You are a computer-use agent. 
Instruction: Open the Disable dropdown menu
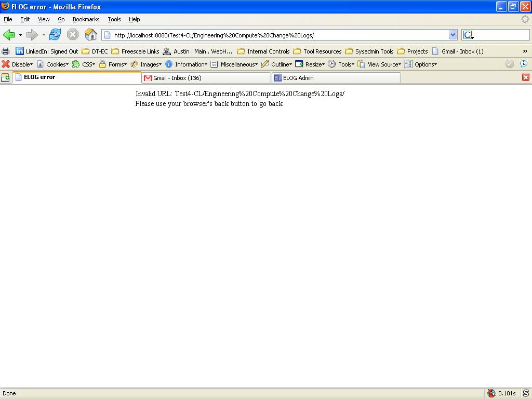coord(17,64)
